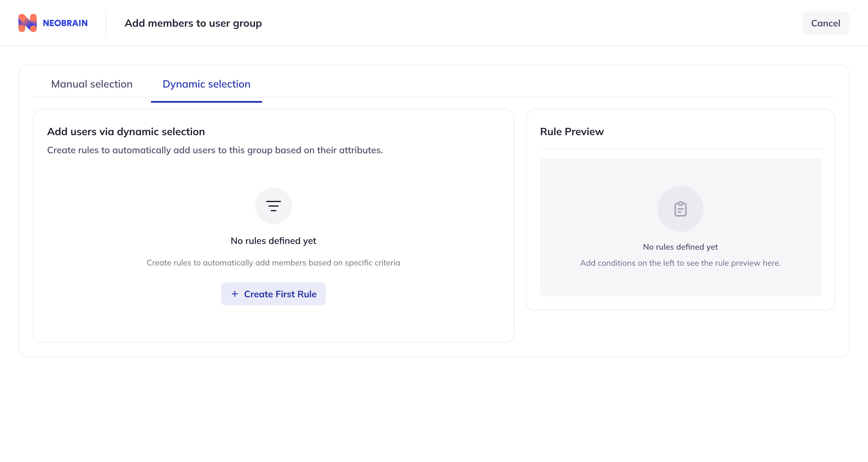
Task: Click the plus symbol before 'Create First Rule'
Action: [235, 294]
